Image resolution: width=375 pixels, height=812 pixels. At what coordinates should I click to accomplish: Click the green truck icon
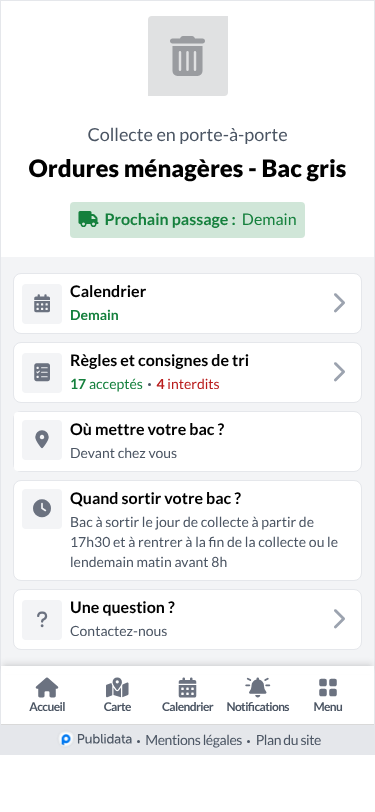point(88,220)
